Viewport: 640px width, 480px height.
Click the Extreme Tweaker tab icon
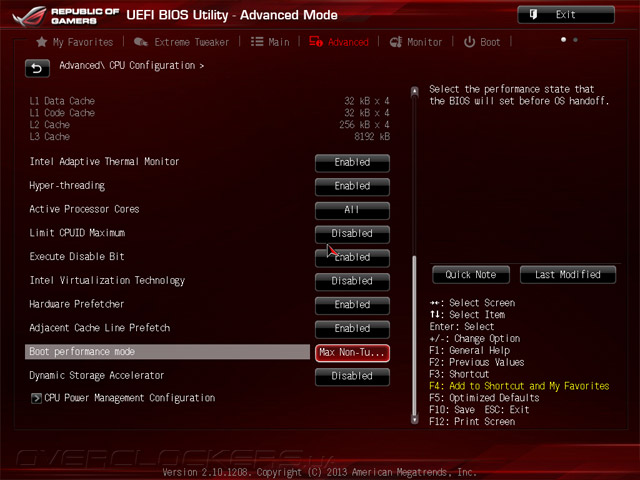click(x=141, y=42)
